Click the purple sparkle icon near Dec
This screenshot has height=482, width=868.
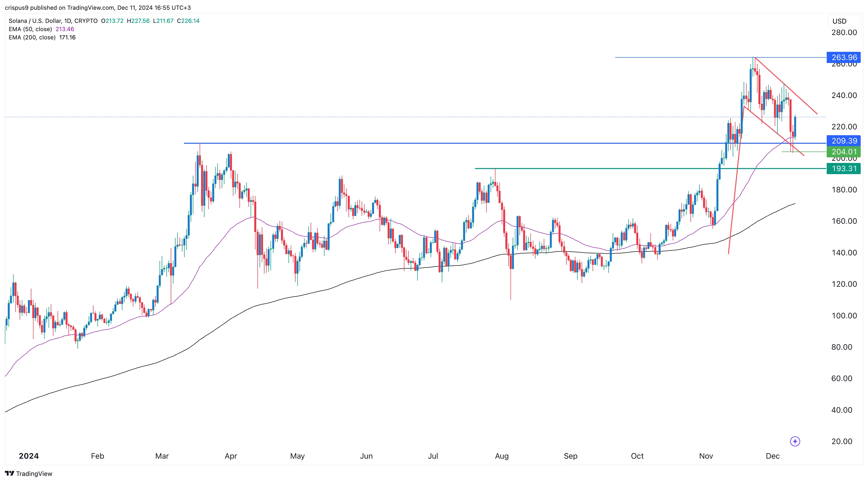(x=795, y=441)
